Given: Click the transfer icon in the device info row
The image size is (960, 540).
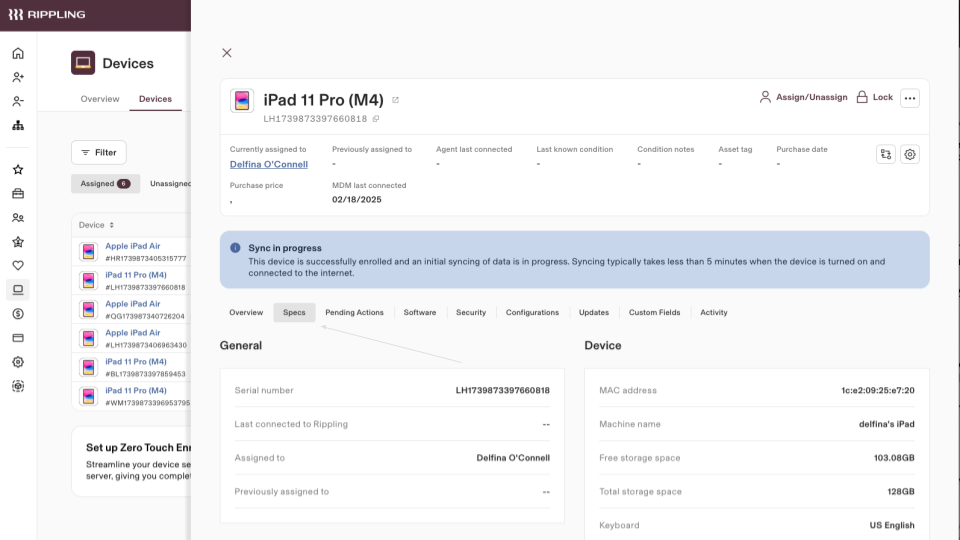Looking at the screenshot, I should (x=886, y=154).
